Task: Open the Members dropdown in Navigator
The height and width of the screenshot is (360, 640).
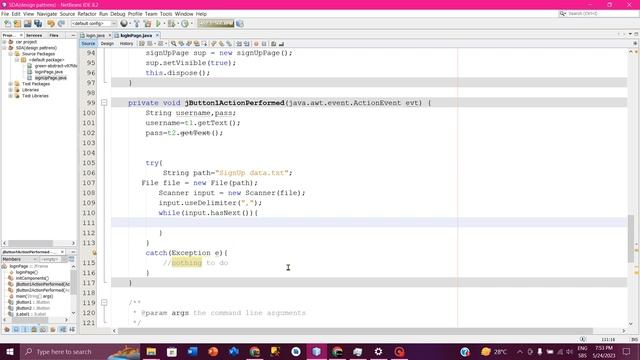Action: pyautogui.click(x=19, y=259)
